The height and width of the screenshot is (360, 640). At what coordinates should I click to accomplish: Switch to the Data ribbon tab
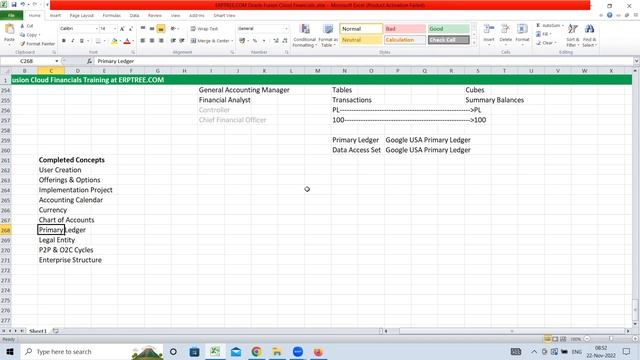(134, 16)
